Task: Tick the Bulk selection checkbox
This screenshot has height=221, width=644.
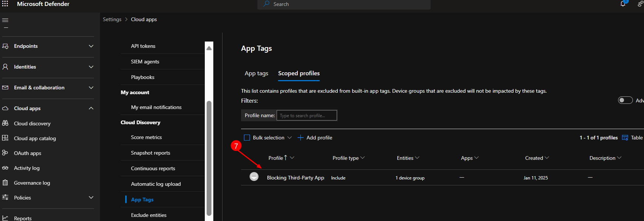Action: pos(247,138)
